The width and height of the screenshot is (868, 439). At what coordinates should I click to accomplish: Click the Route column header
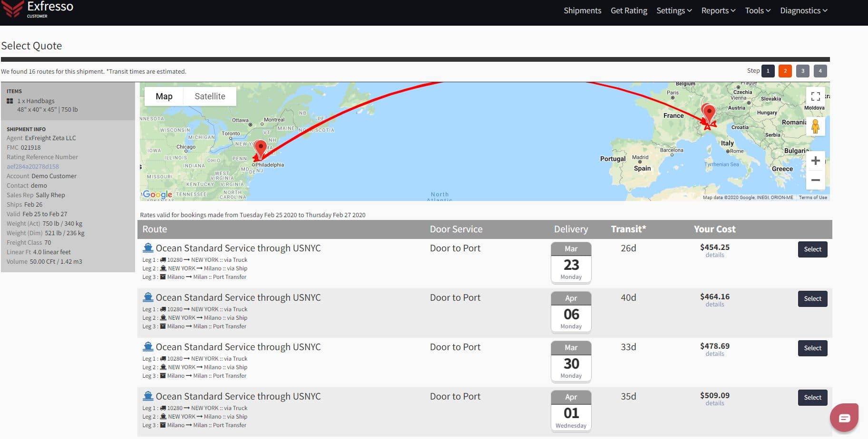click(155, 229)
